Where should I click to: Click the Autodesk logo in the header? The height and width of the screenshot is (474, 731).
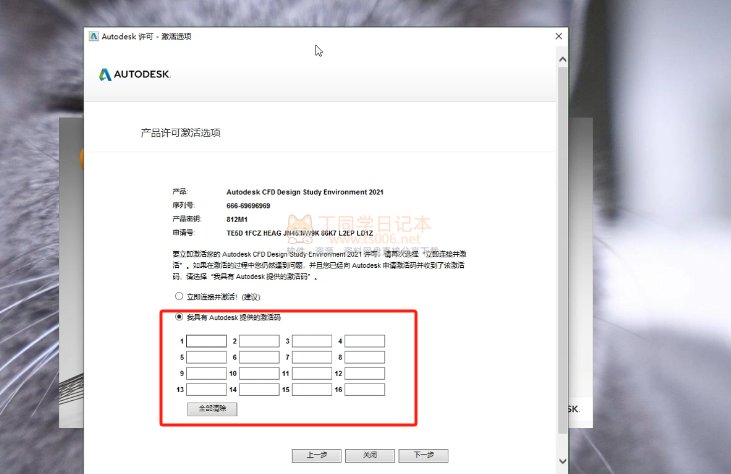(x=135, y=74)
